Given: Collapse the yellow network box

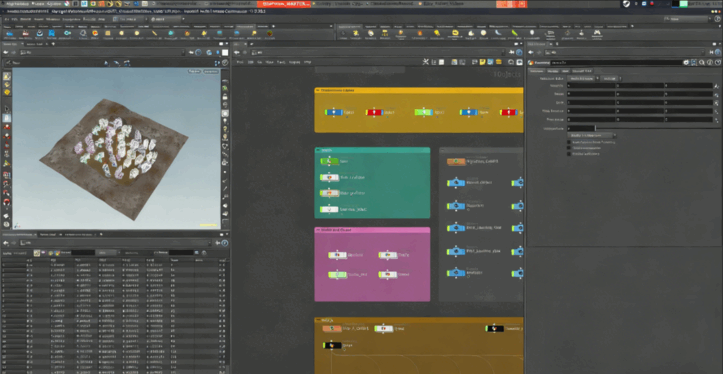Looking at the screenshot, I should point(318,90).
